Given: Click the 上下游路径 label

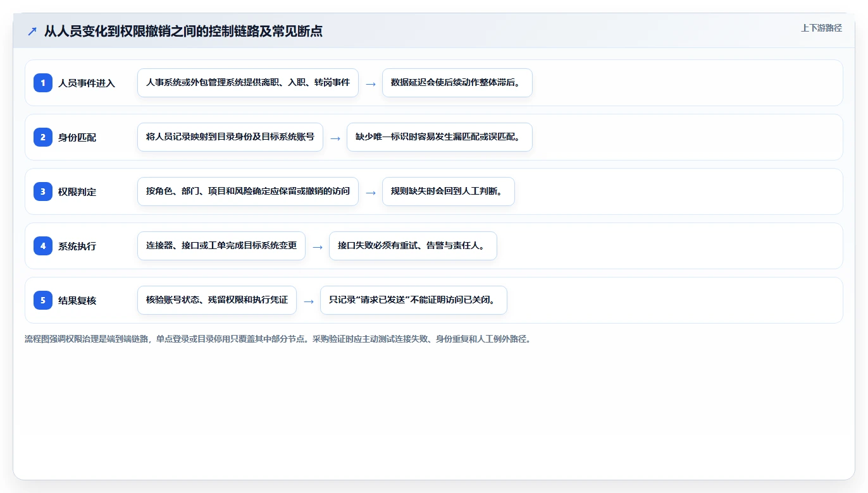Looking at the screenshot, I should [x=821, y=28].
